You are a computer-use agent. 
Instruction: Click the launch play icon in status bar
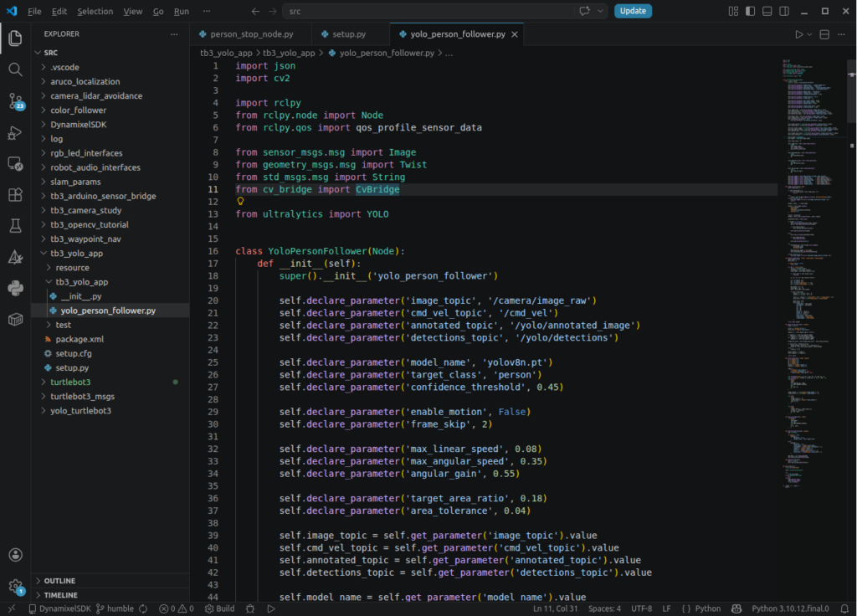click(271, 608)
